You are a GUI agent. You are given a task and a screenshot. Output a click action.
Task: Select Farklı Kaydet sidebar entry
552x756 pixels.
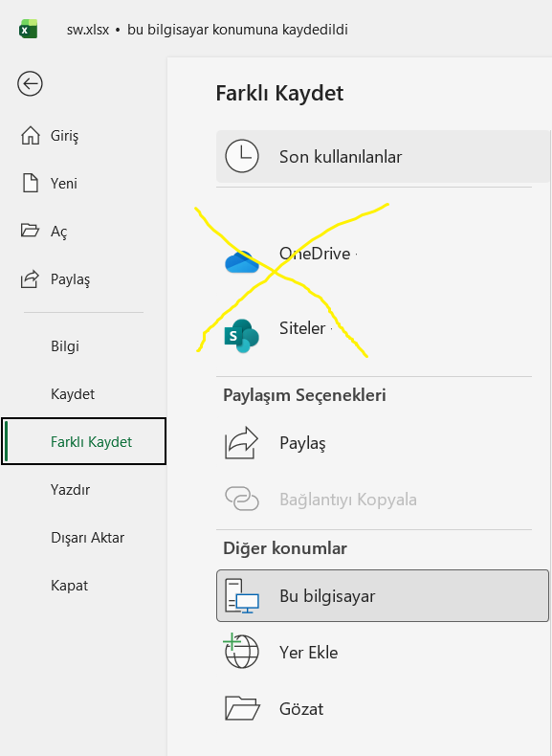[x=84, y=441]
